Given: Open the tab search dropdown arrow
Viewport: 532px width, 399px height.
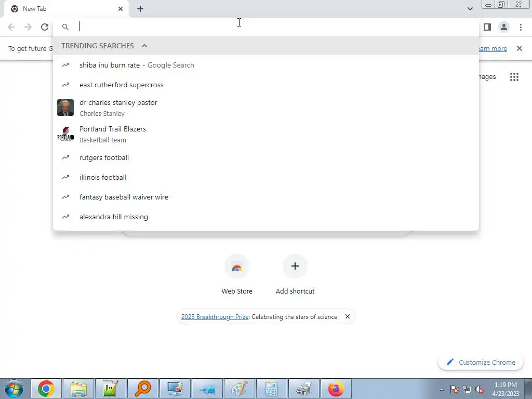Looking at the screenshot, I should [x=470, y=9].
